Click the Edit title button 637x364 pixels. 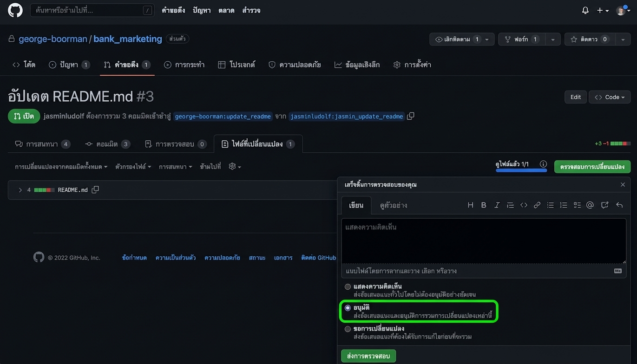point(576,97)
